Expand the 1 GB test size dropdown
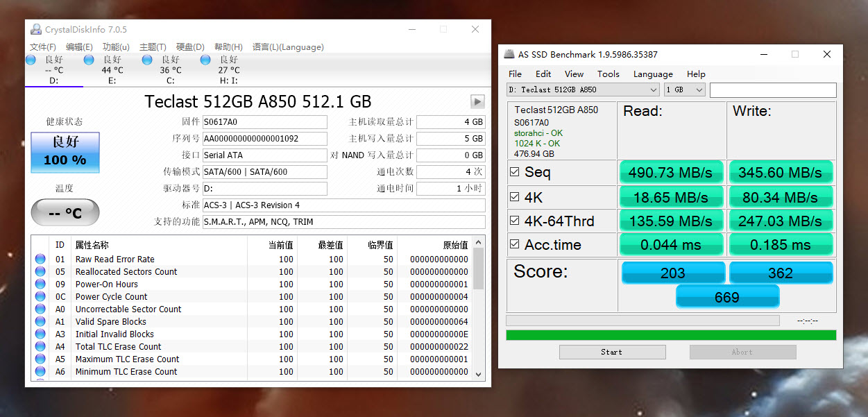This screenshot has width=868, height=417. point(684,90)
